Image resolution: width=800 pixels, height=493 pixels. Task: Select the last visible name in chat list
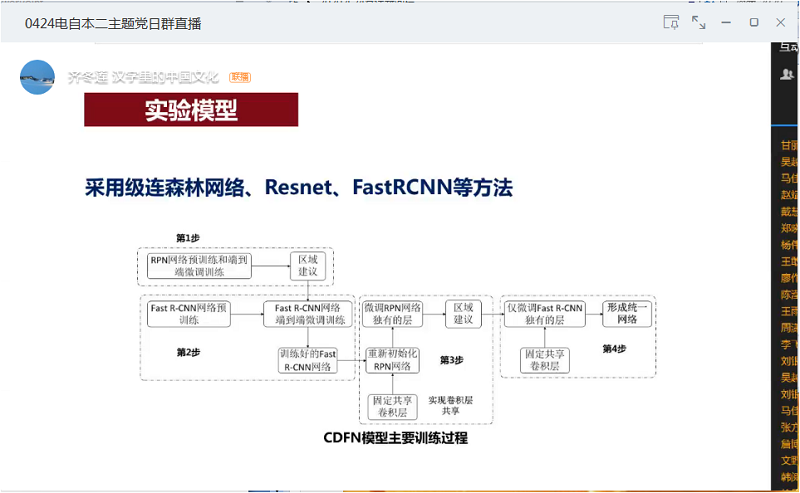click(789, 478)
